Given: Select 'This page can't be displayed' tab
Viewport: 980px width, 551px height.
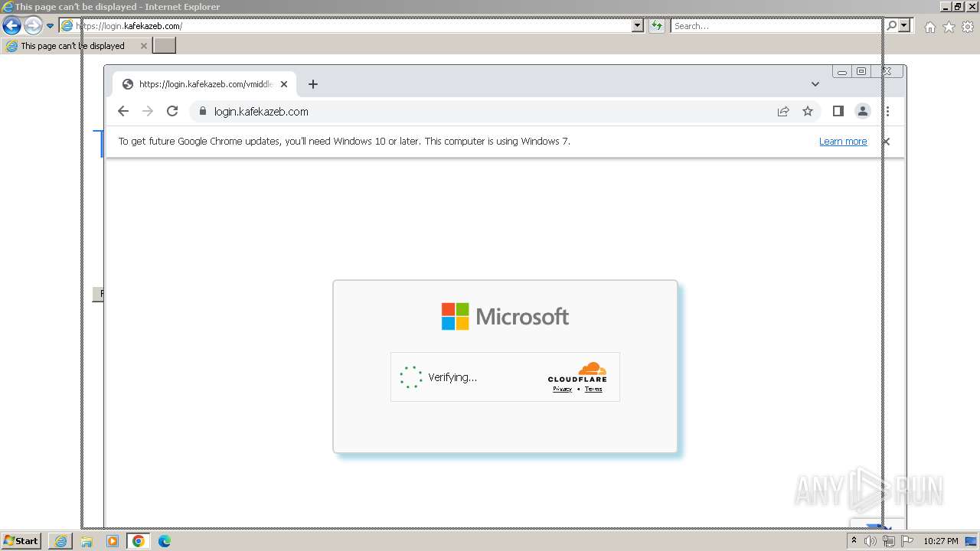Looking at the screenshot, I should tap(77, 46).
